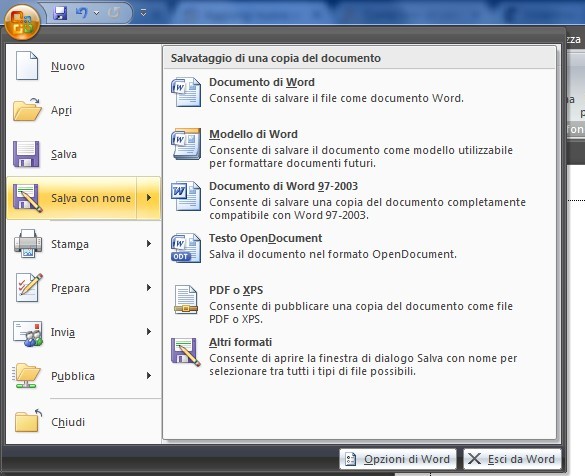Select the Modello di Word title
The width and height of the screenshot is (585, 476).
[253, 134]
